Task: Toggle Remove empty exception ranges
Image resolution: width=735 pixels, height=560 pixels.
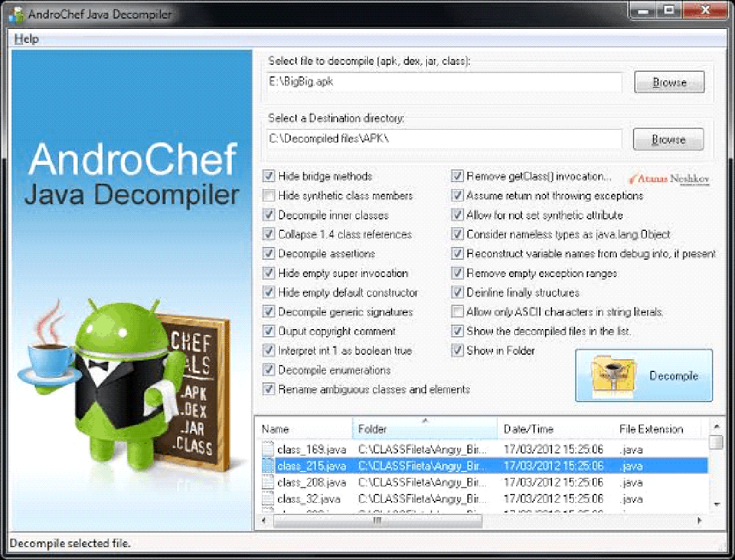Action: (x=457, y=273)
